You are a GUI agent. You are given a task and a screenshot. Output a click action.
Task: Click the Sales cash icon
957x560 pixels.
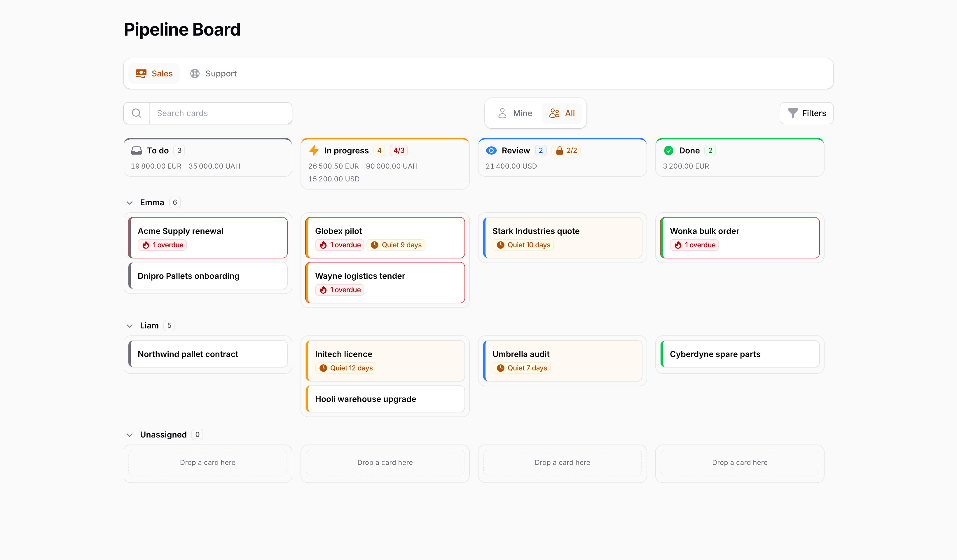(x=141, y=74)
